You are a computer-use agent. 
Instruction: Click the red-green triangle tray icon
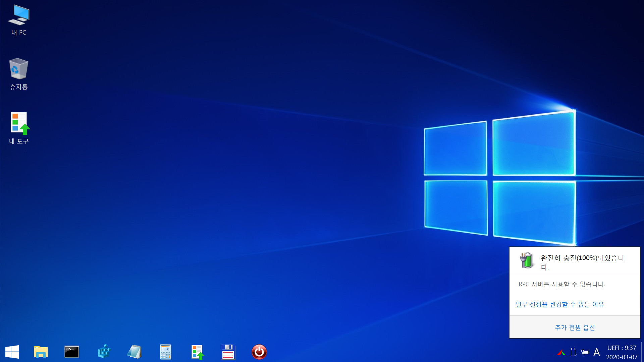point(561,352)
